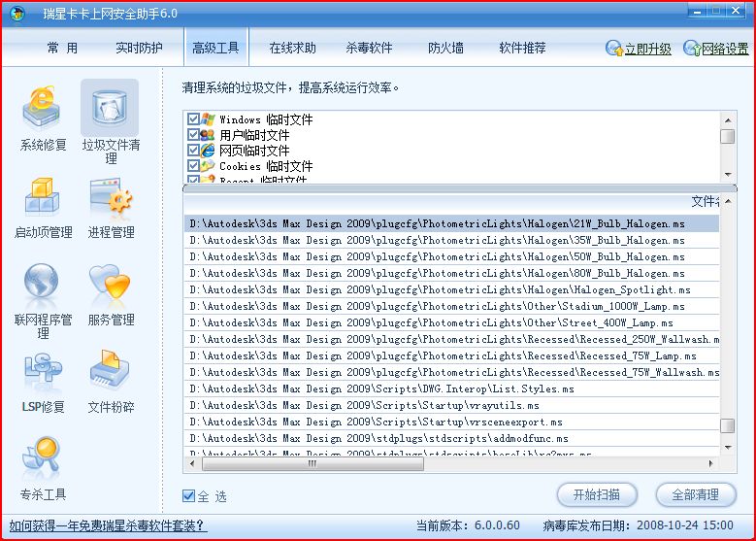Viewport: 756px width, 541px height.
Task: Select the Street_400W_Lamp.ms file row
Action: click(452, 322)
